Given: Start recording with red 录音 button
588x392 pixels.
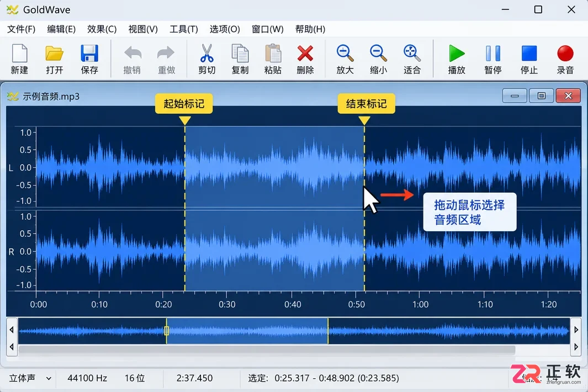Looking at the screenshot, I should 565,59.
